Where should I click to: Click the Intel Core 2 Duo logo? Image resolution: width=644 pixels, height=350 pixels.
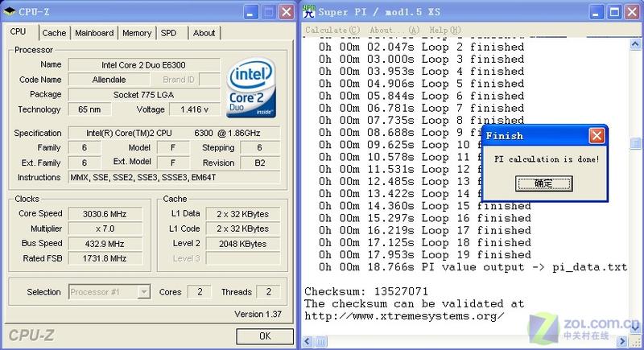tap(251, 88)
